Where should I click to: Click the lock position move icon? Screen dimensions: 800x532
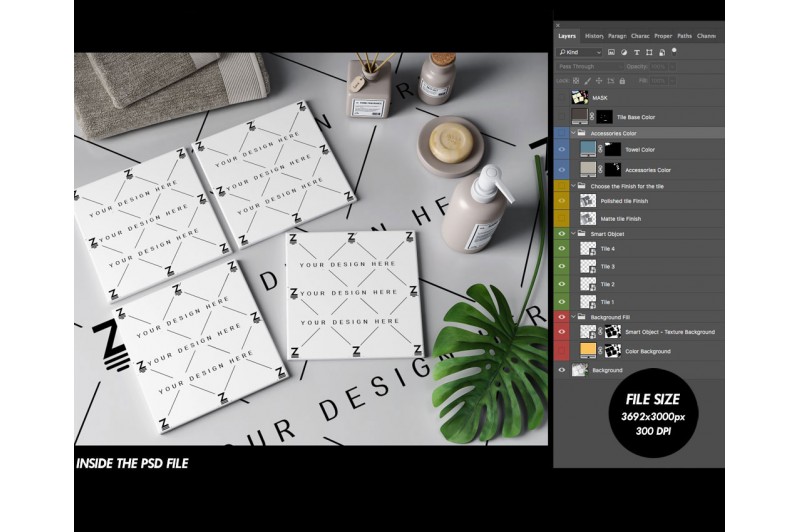pos(601,79)
